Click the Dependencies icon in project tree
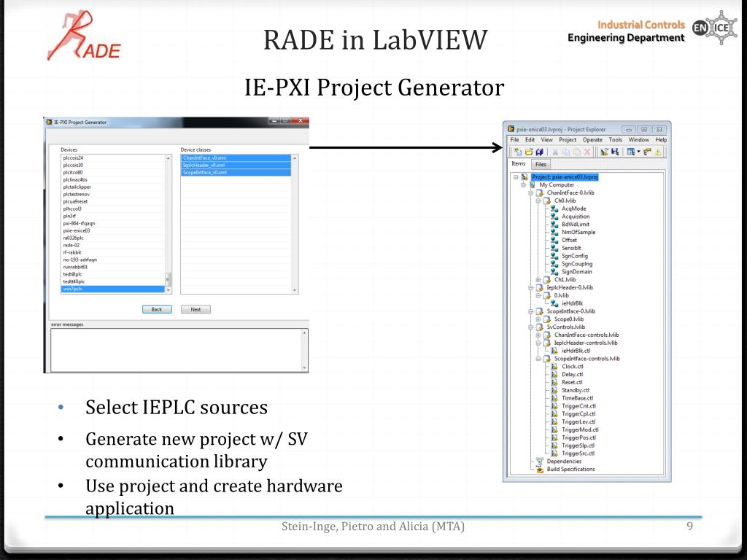The image size is (747, 560). click(x=540, y=461)
